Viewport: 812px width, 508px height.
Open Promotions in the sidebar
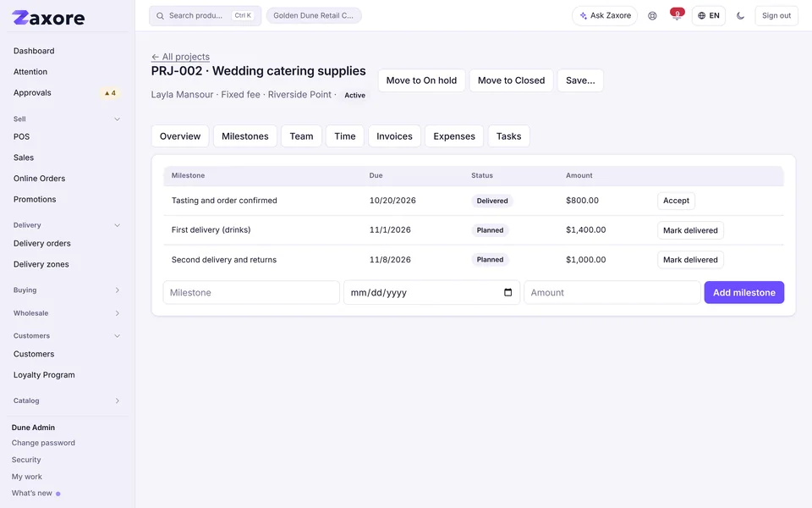pos(35,199)
